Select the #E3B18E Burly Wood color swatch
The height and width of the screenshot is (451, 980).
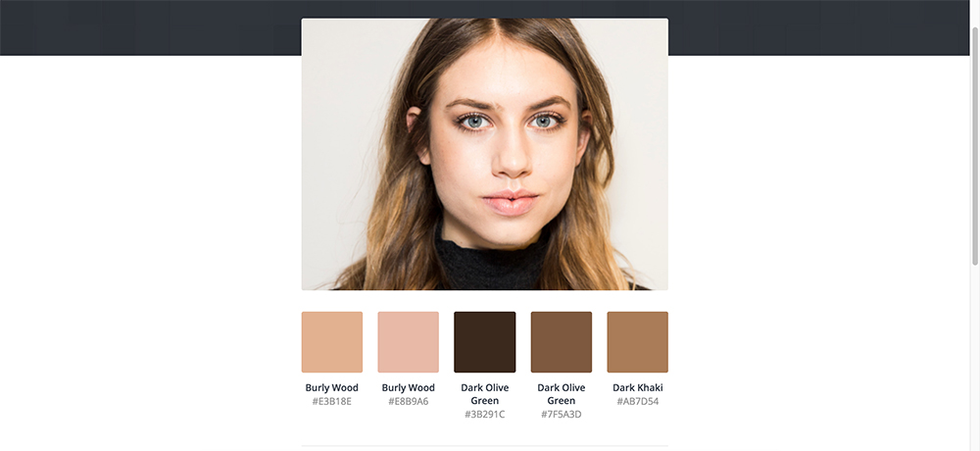(332, 342)
